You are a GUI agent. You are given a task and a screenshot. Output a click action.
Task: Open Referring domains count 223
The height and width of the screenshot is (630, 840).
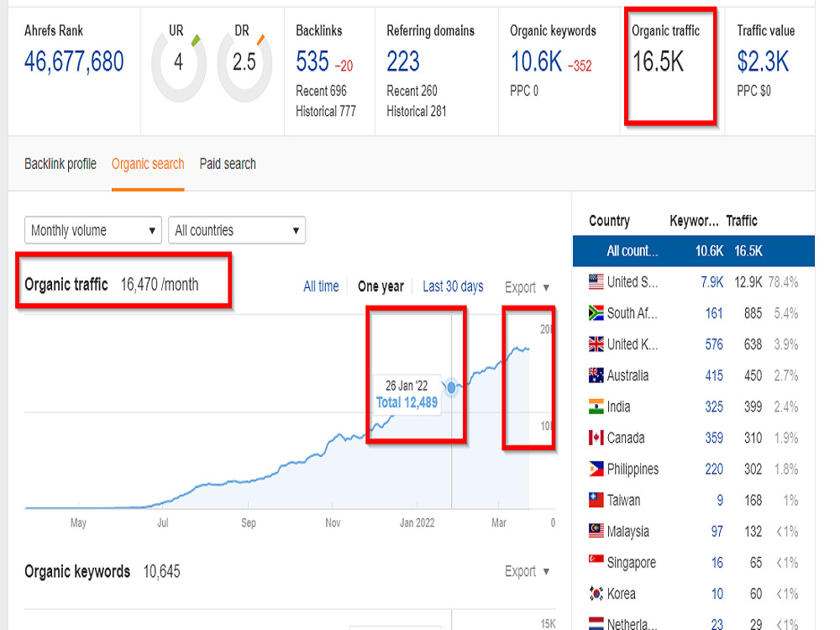click(403, 61)
